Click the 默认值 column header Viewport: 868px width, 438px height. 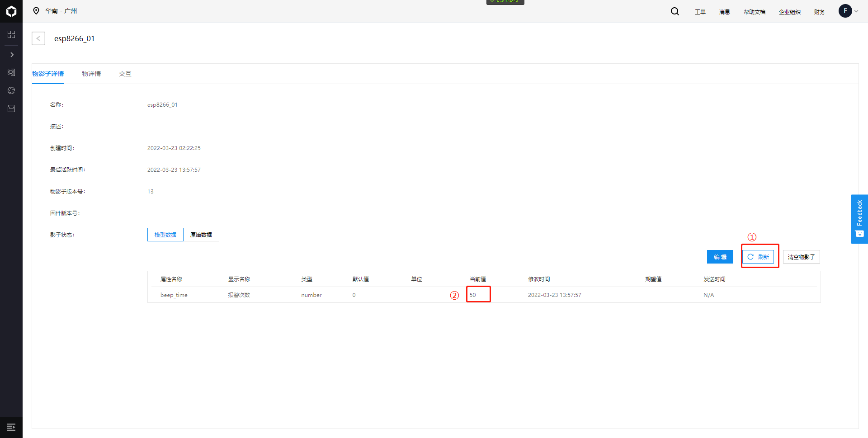tap(361, 279)
